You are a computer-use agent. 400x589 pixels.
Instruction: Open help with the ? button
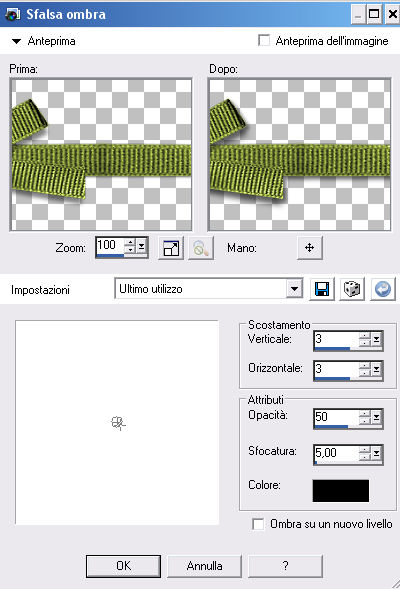point(285,566)
